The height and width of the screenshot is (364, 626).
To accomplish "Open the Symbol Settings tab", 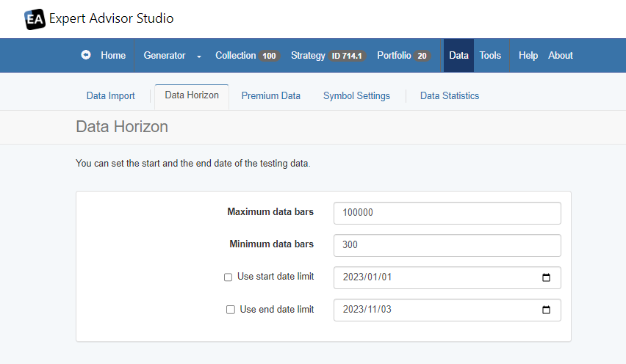I will tap(356, 95).
